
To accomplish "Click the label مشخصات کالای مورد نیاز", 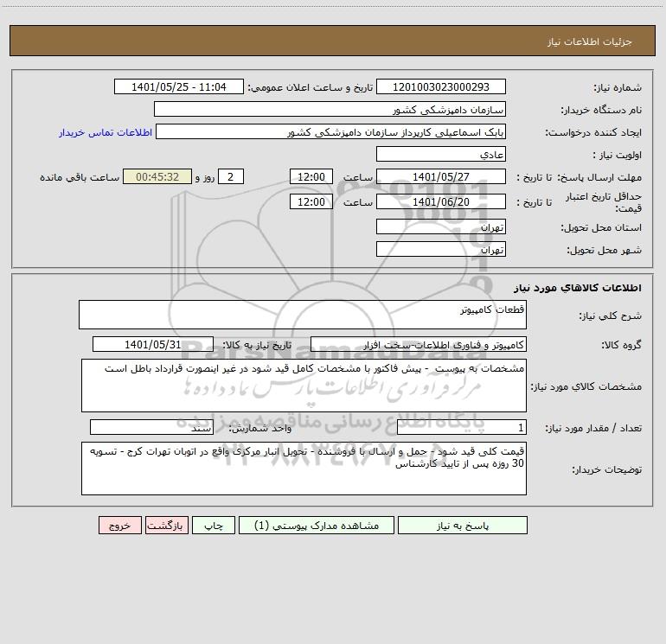I will 586,386.
